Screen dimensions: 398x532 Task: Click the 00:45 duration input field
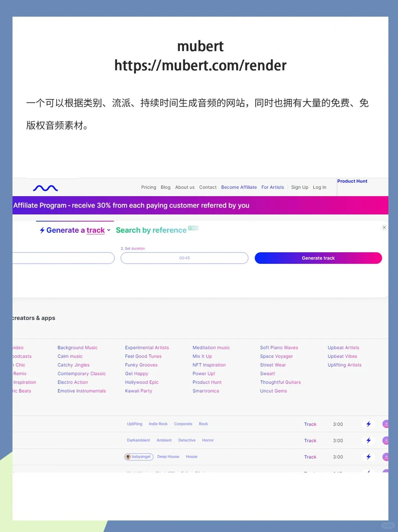(x=184, y=258)
